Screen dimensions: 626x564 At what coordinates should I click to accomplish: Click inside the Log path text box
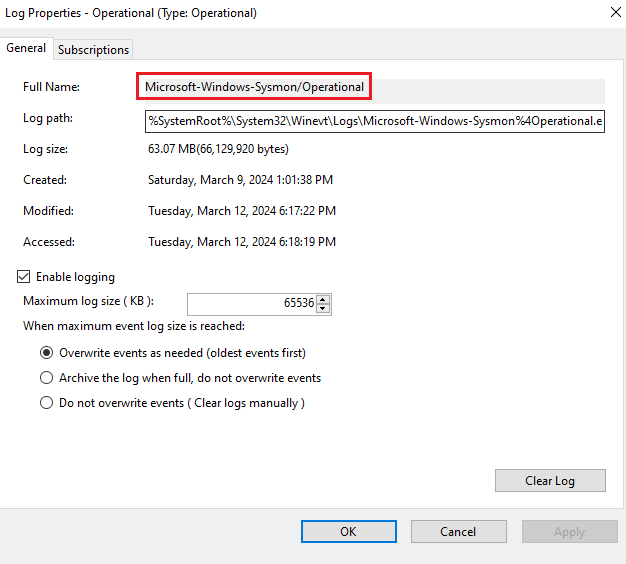coord(374,121)
